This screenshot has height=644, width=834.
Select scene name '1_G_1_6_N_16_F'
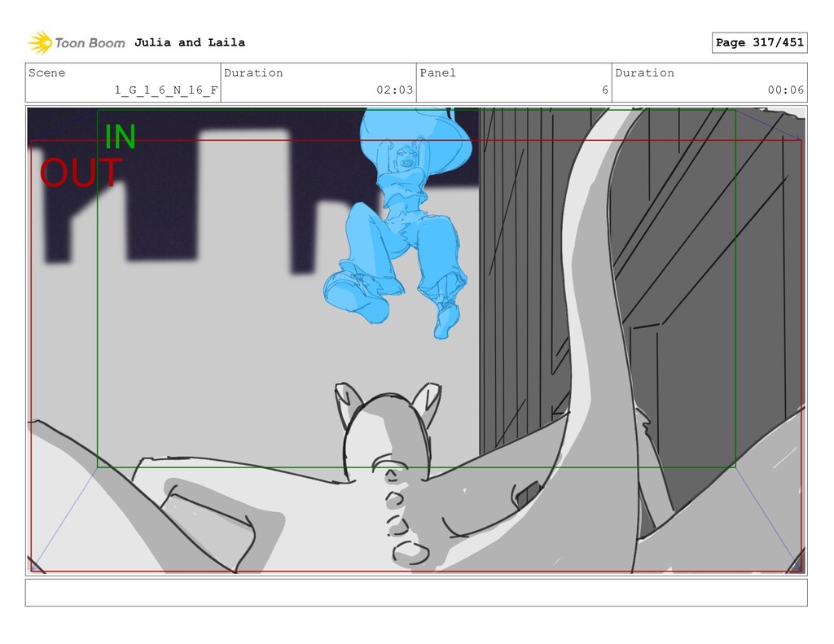click(x=166, y=90)
